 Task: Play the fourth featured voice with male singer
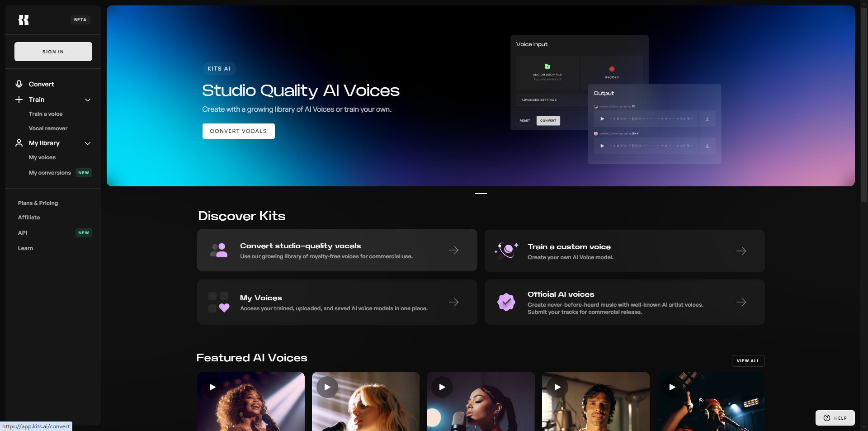point(557,387)
